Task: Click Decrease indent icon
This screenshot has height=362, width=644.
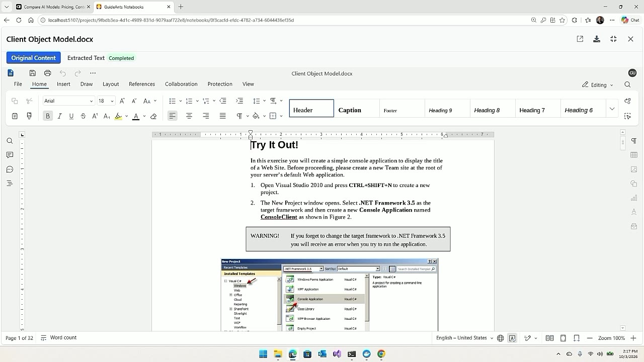Action: point(223,101)
